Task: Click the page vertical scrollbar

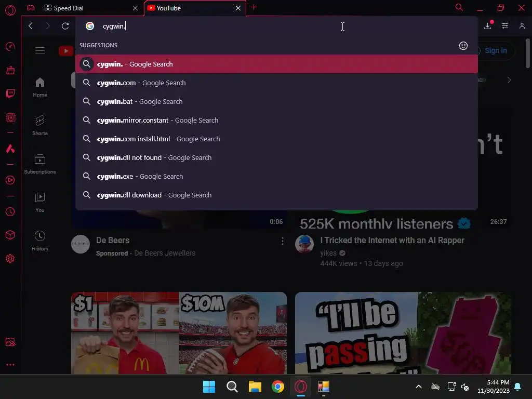Action: [x=528, y=53]
